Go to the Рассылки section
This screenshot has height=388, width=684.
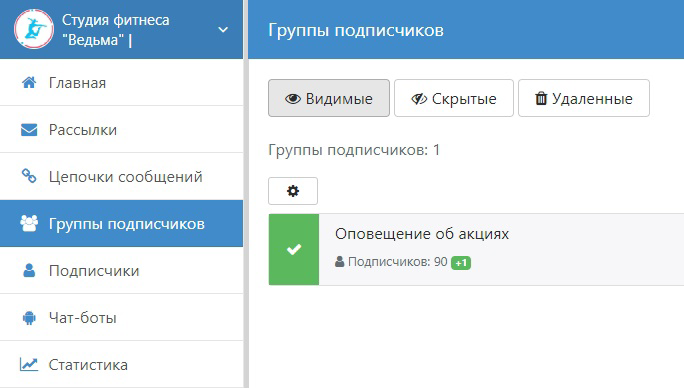(121, 130)
